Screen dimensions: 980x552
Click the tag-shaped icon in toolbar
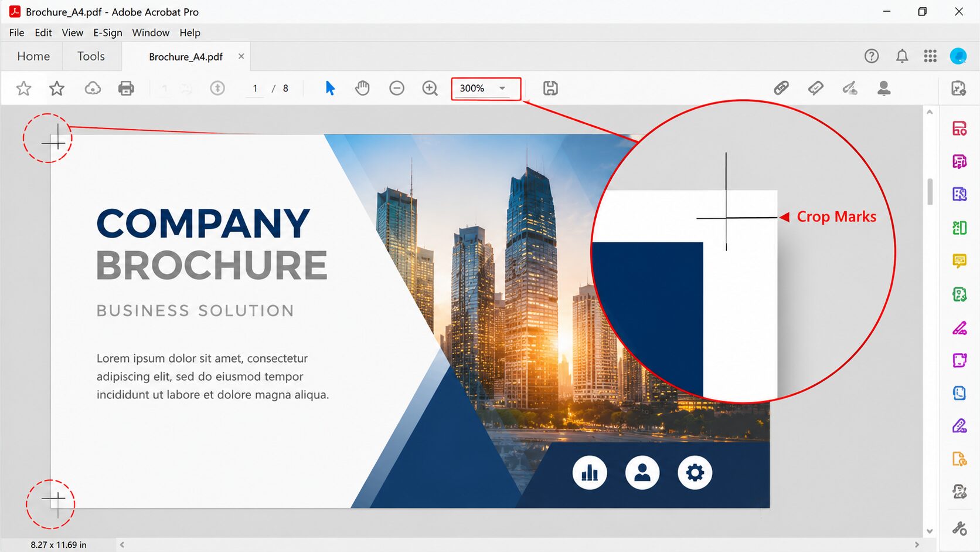coord(815,89)
